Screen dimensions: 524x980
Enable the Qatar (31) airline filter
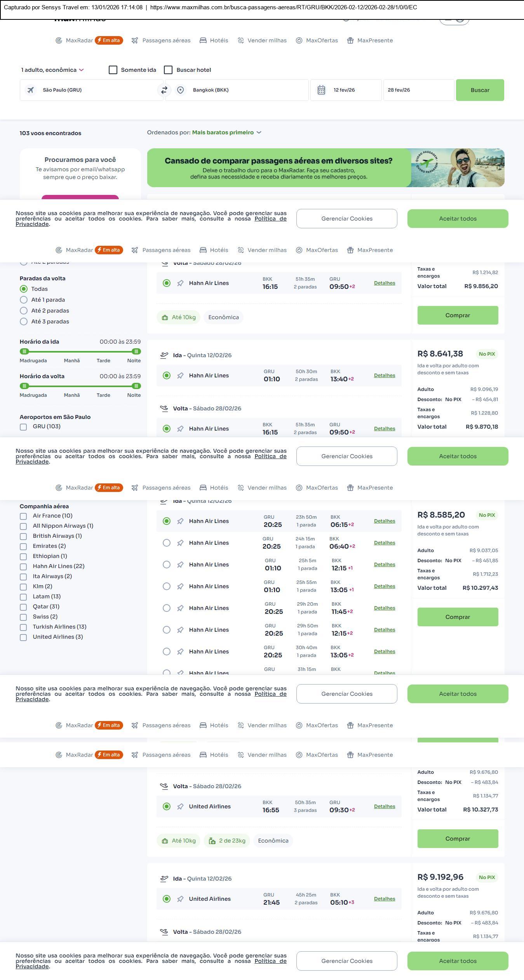click(23, 606)
